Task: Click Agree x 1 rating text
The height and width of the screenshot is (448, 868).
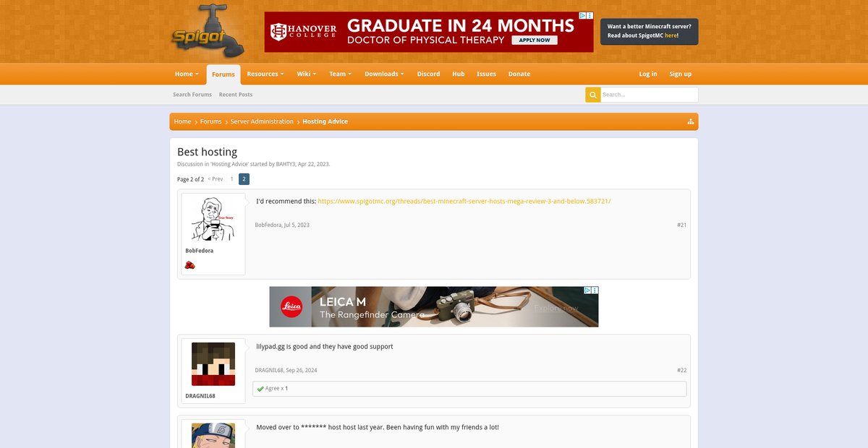Action: pyautogui.click(x=276, y=389)
